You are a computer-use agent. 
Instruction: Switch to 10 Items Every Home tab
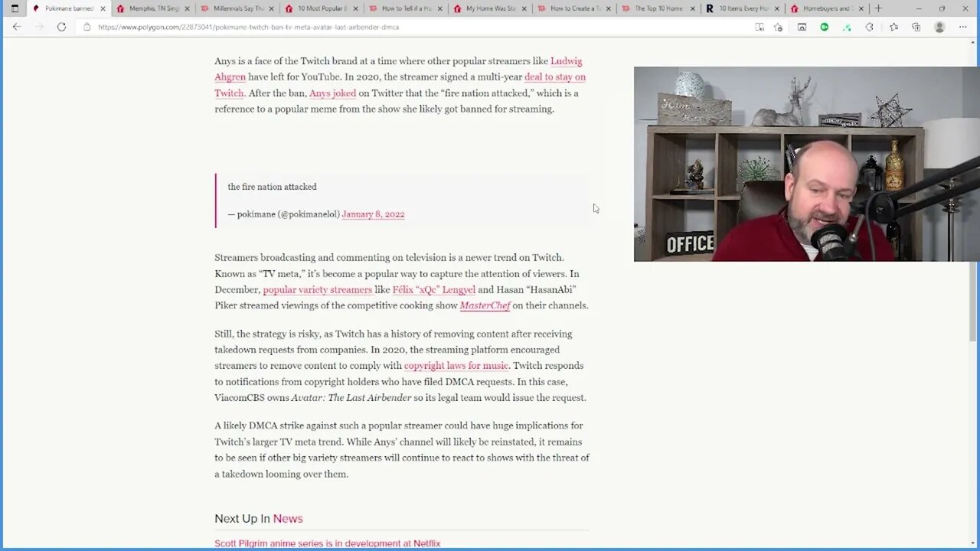[x=743, y=8]
